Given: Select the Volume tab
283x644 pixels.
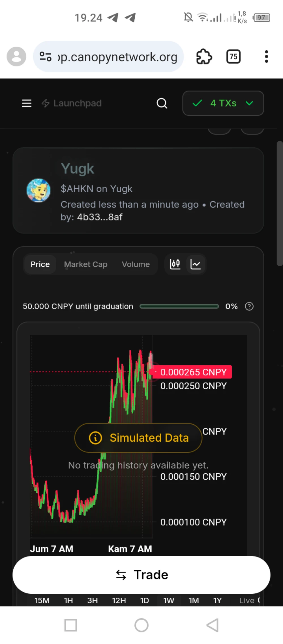Looking at the screenshot, I should [136, 264].
